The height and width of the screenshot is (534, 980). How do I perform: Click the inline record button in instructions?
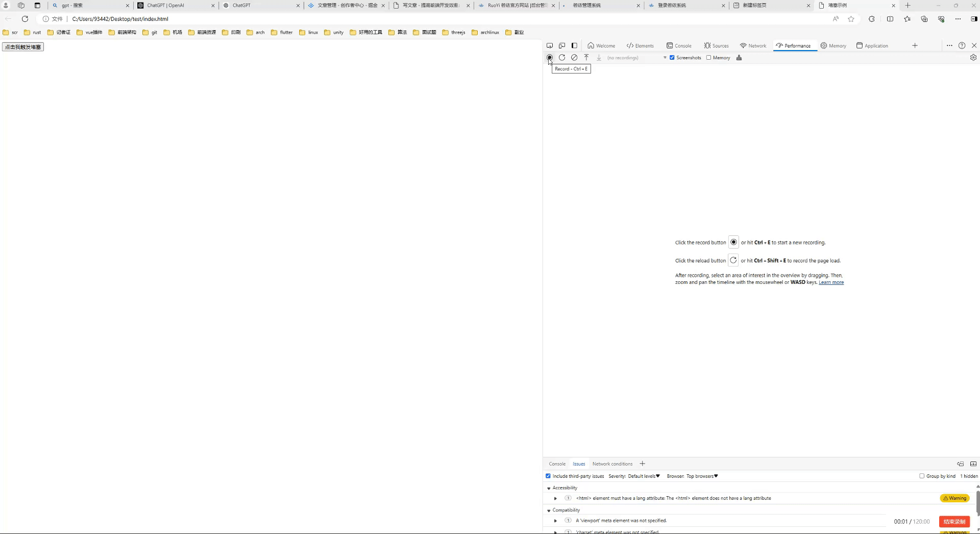pos(733,242)
